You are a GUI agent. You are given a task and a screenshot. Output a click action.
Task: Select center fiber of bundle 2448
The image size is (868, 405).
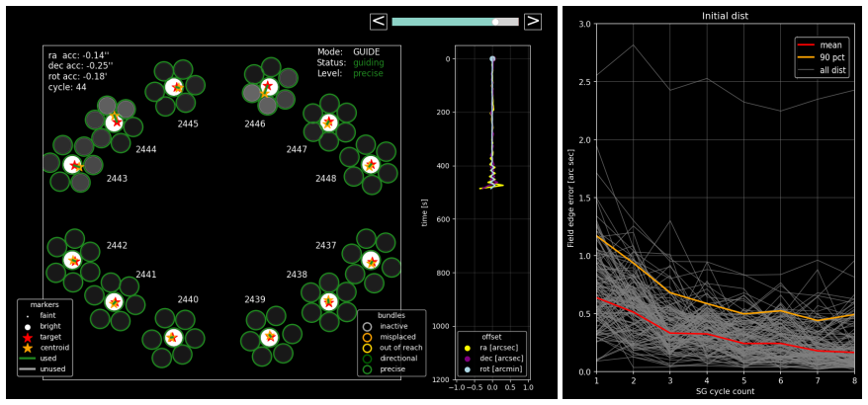(371, 164)
